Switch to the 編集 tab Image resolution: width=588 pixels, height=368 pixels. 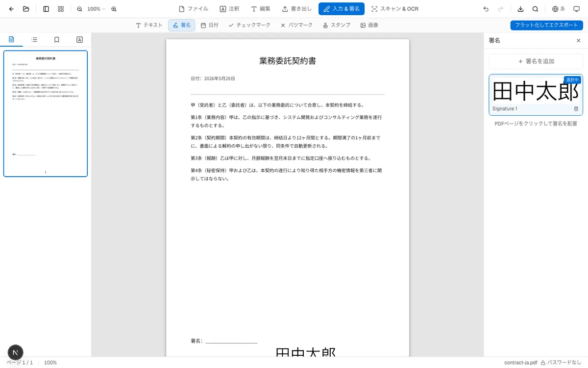[x=261, y=9]
